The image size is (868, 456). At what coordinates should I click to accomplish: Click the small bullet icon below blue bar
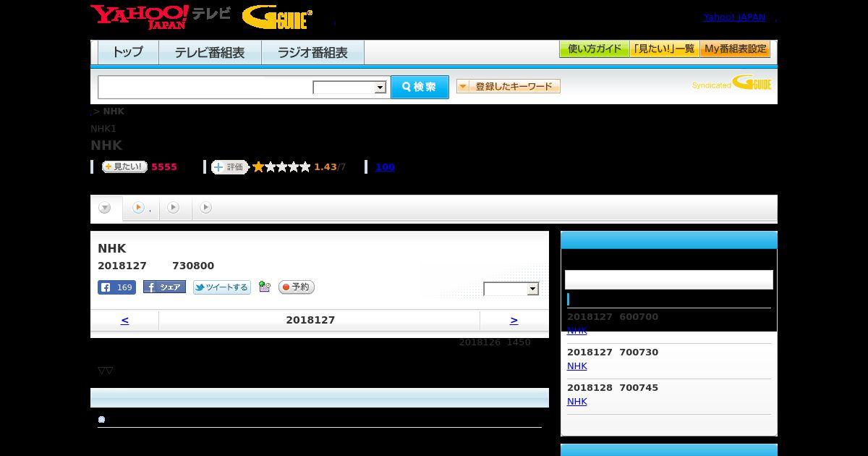coord(101,419)
